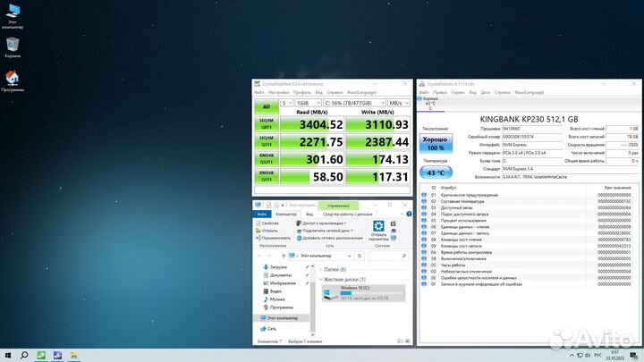Open Профиль menu in CrystalDiskMark
Image resolution: width=644 pixels, height=362 pixels.
302,93
